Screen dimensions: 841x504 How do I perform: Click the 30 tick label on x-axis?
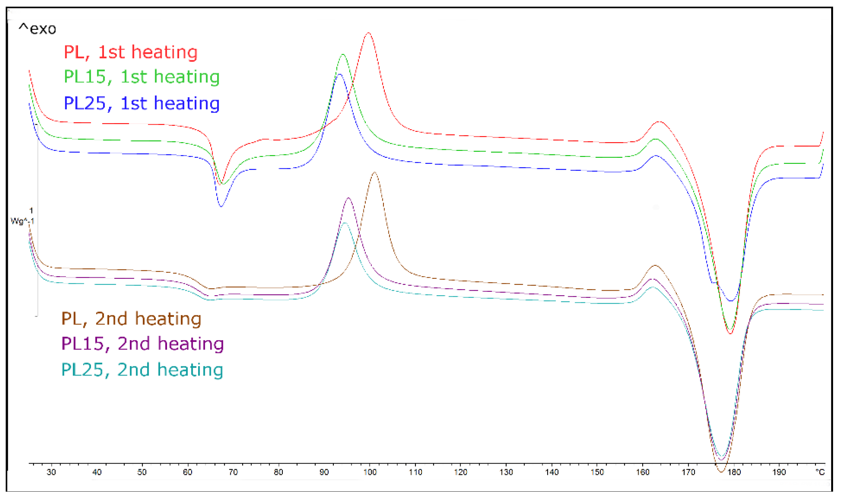[51, 472]
